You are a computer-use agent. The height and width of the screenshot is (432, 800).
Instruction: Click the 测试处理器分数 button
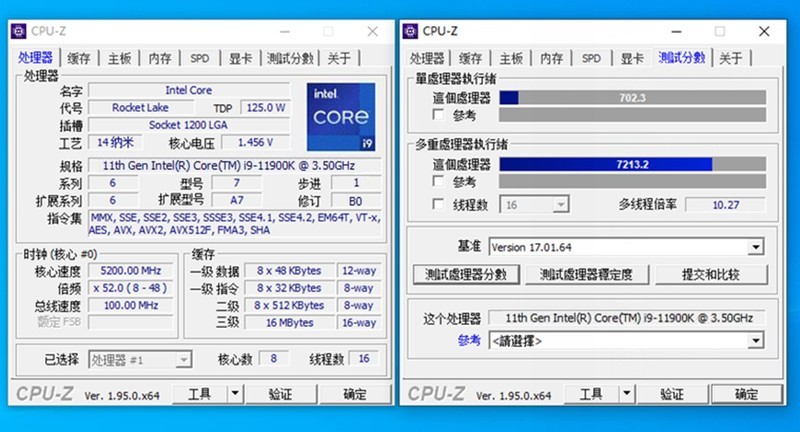[466, 274]
